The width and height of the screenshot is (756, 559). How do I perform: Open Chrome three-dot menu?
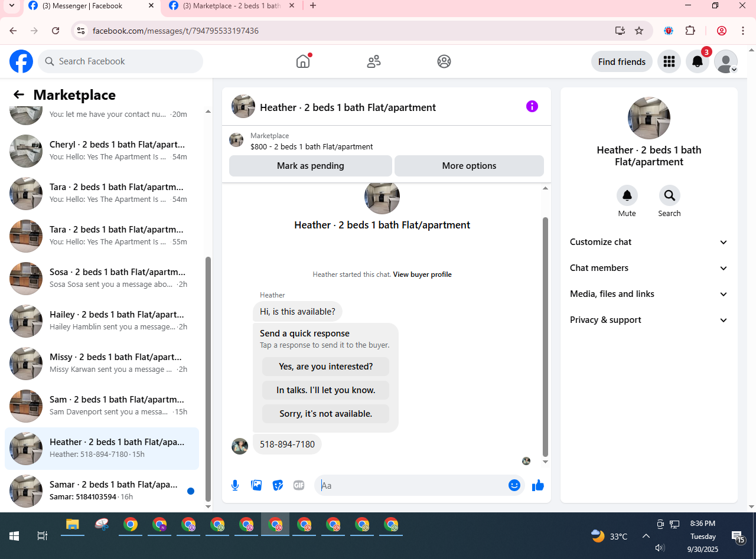[742, 31]
